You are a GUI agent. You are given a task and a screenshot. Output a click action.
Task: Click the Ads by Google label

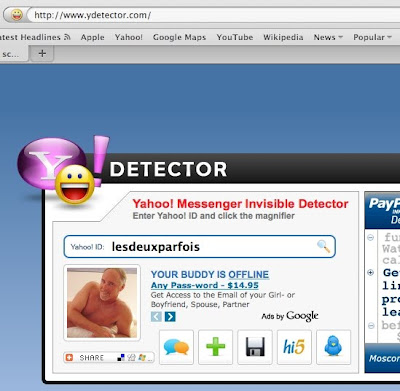click(290, 316)
